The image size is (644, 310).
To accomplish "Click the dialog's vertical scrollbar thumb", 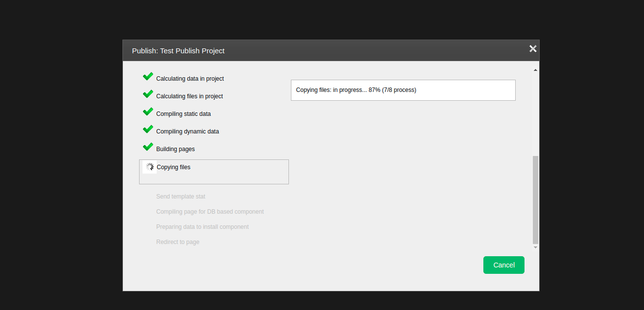I will (535, 200).
